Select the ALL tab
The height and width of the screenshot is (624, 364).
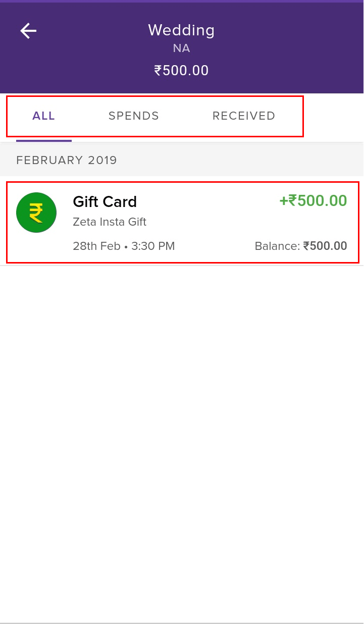click(44, 116)
